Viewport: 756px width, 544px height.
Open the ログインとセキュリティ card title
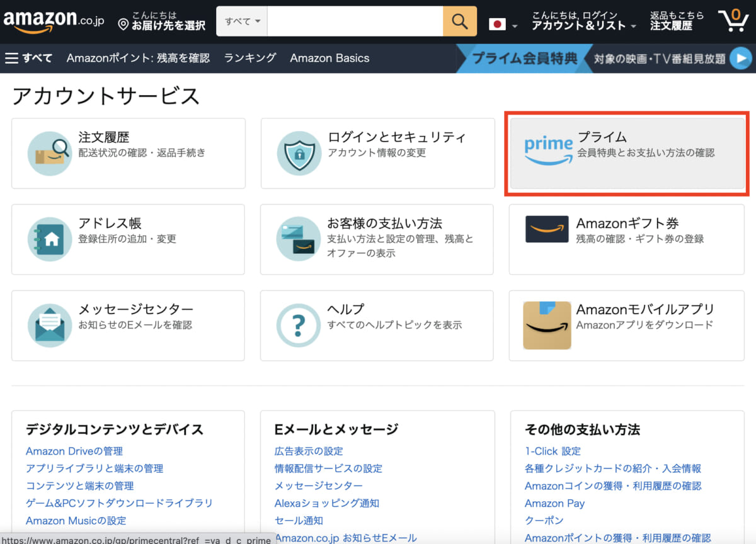pyautogui.click(x=397, y=137)
